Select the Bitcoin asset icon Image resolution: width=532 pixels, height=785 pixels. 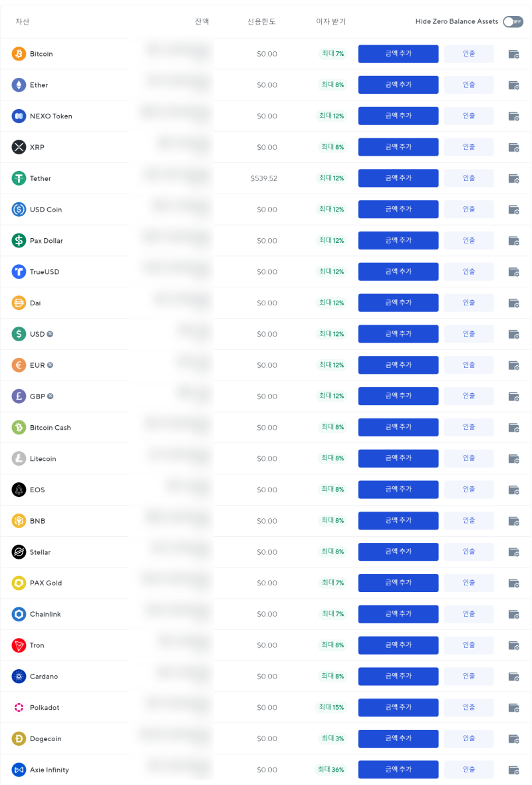click(18, 54)
